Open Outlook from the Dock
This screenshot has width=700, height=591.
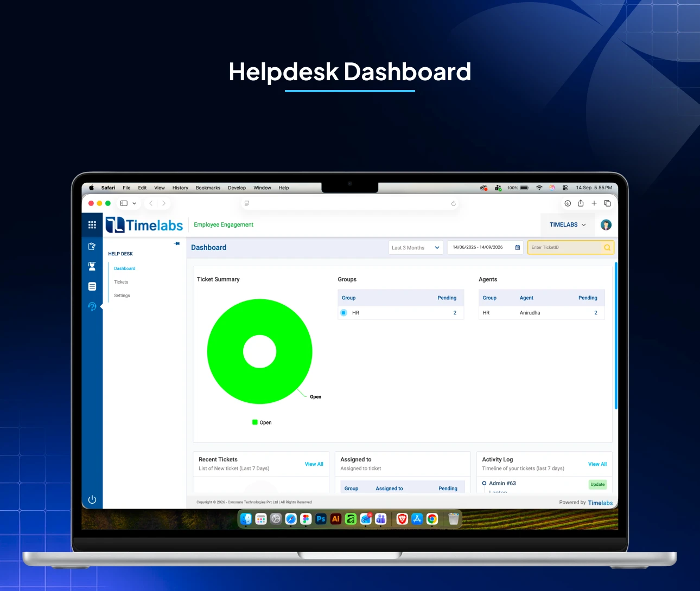pos(366,519)
